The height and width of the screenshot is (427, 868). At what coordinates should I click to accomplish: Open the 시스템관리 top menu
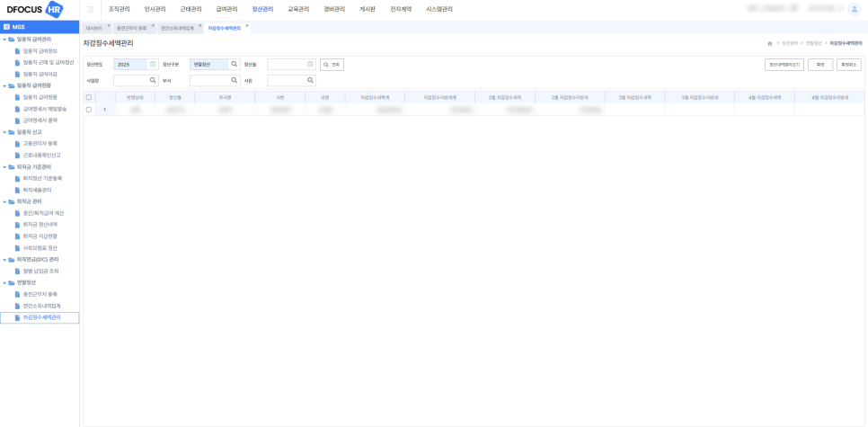coord(439,9)
